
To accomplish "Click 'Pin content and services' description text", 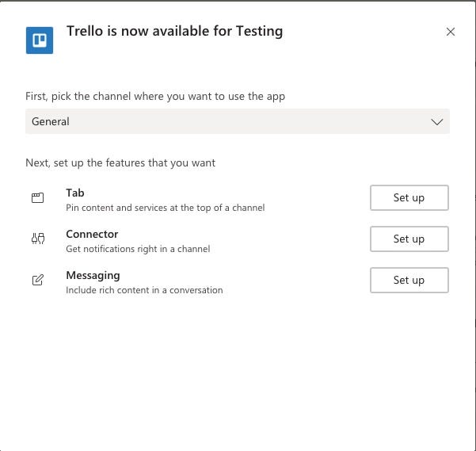I will pyautogui.click(x=165, y=208).
